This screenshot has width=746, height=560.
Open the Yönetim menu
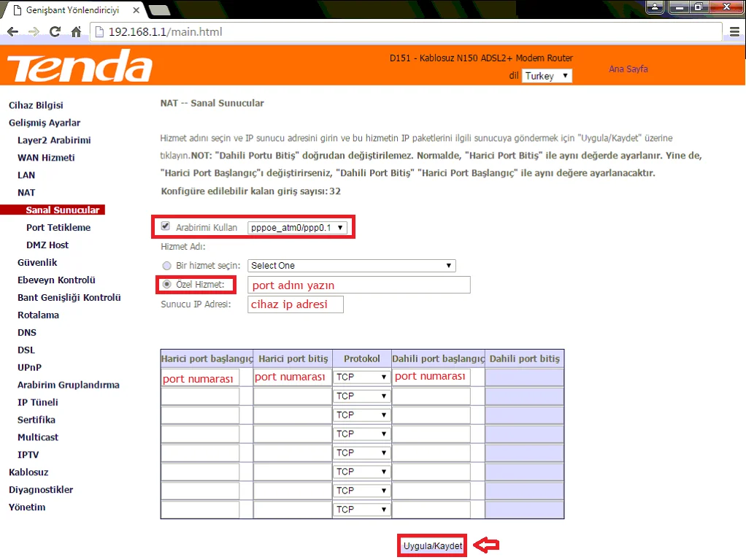[x=27, y=507]
